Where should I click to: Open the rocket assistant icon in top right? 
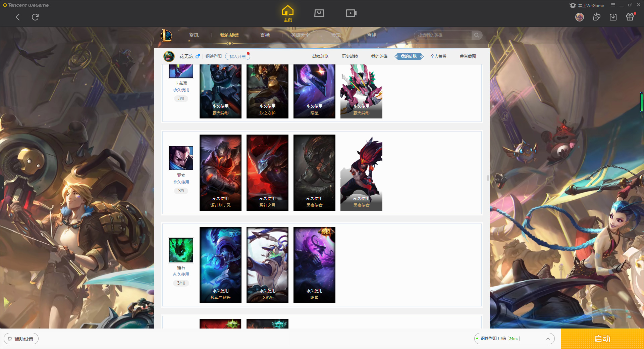click(x=596, y=17)
